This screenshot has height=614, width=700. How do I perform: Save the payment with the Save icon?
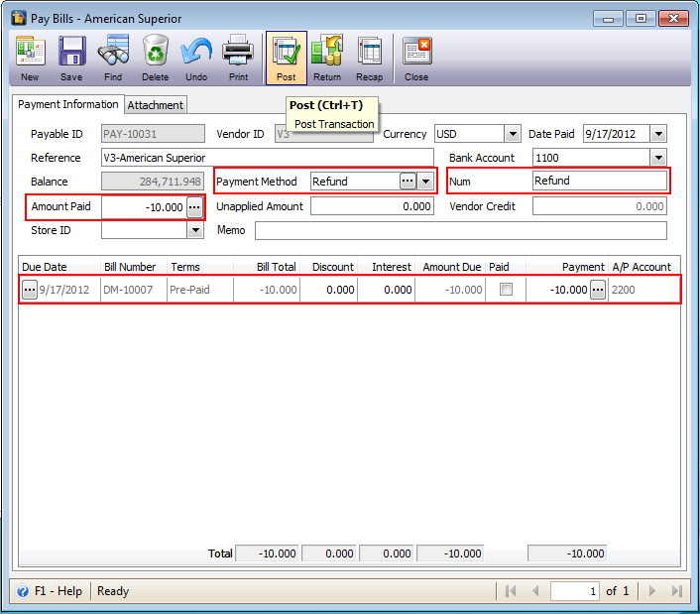[x=71, y=59]
